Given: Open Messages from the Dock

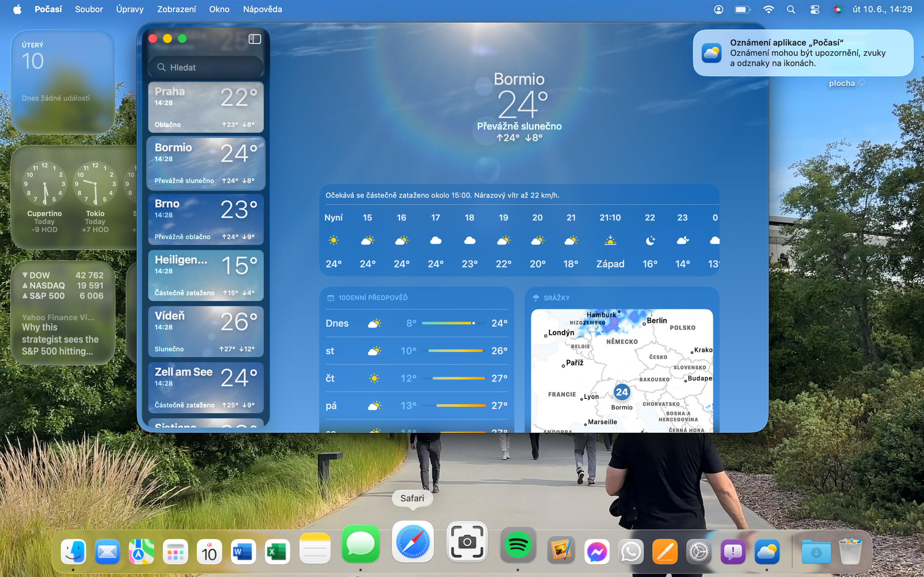Looking at the screenshot, I should pos(360,544).
